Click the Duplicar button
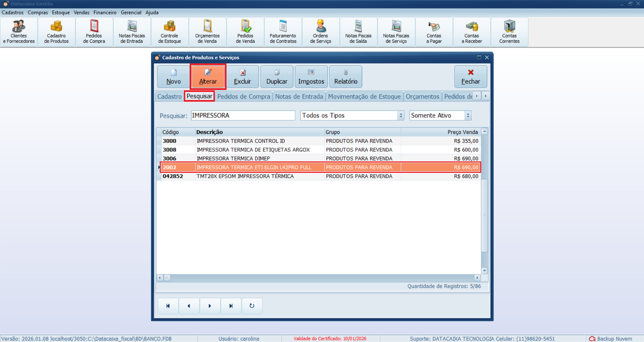The image size is (644, 342). pyautogui.click(x=277, y=77)
